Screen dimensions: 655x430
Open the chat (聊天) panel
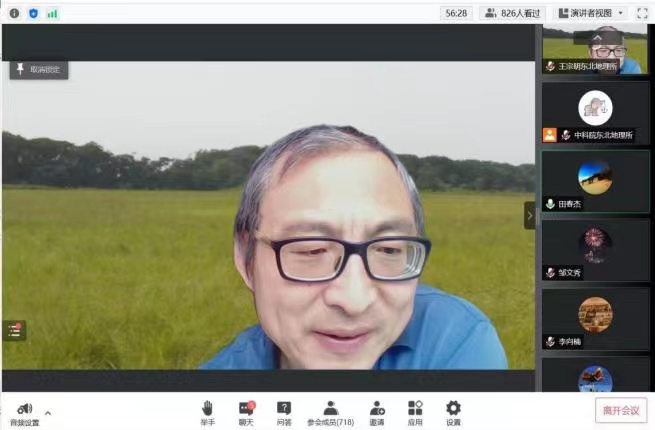246,409
